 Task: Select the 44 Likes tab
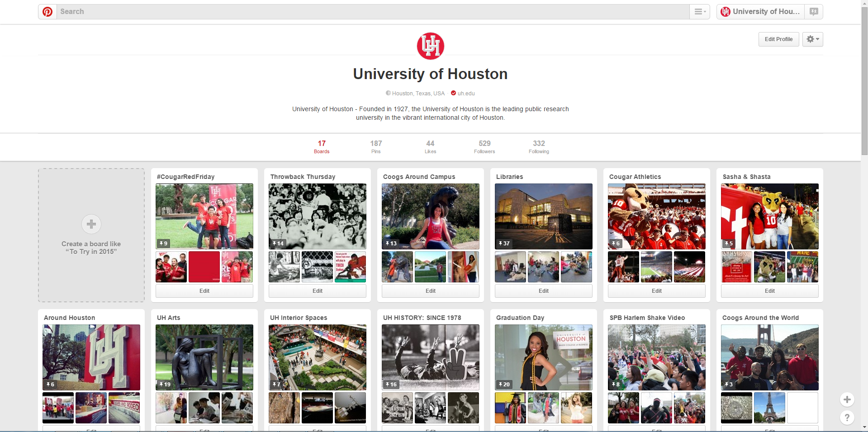click(x=430, y=147)
